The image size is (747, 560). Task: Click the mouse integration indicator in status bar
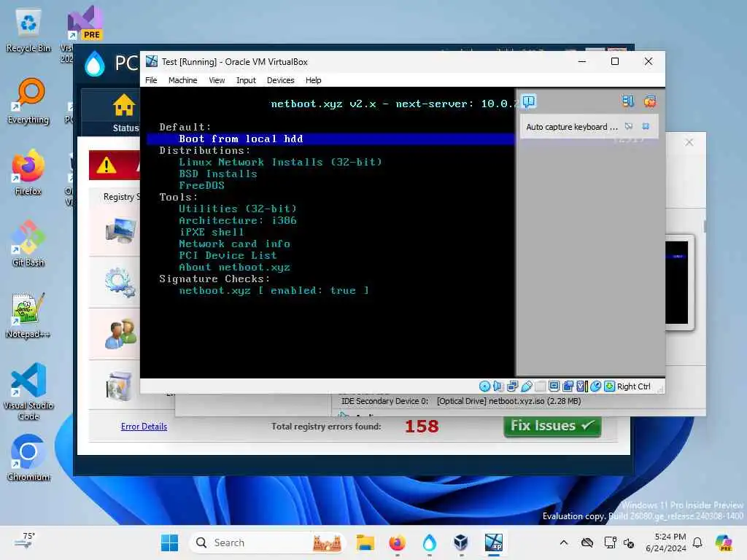(x=595, y=386)
